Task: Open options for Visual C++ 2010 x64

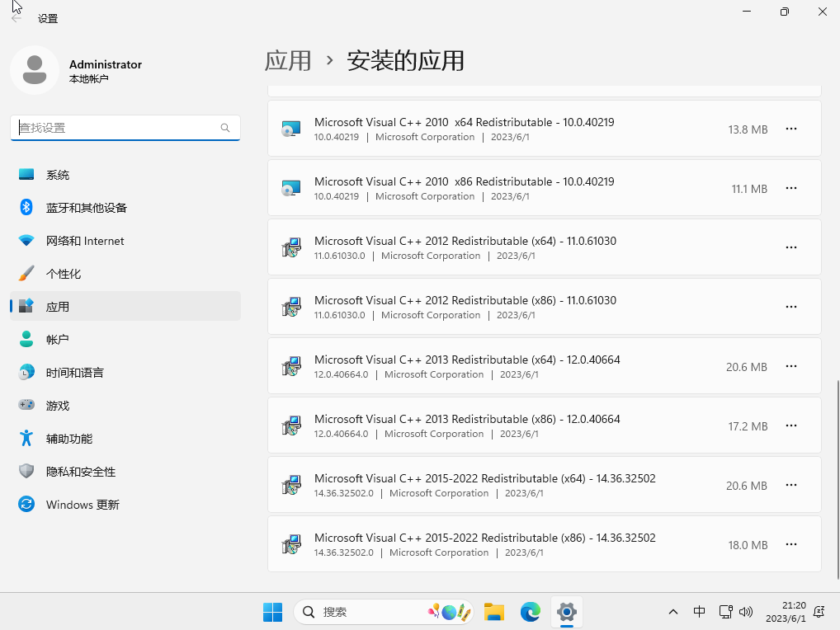Action: pyautogui.click(x=791, y=129)
